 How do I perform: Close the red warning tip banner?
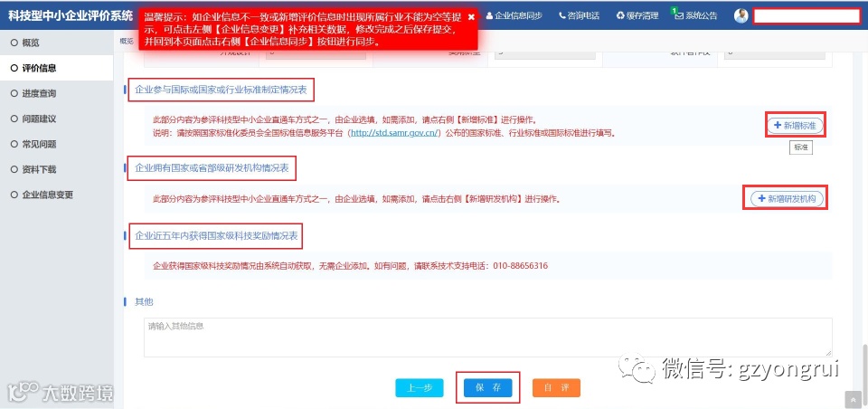(x=471, y=16)
